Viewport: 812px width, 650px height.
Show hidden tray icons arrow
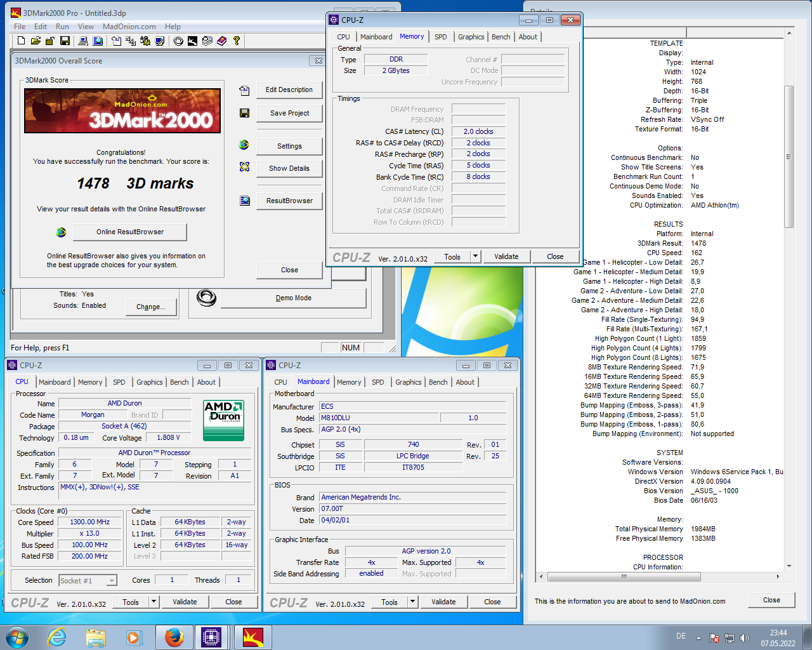(x=698, y=638)
